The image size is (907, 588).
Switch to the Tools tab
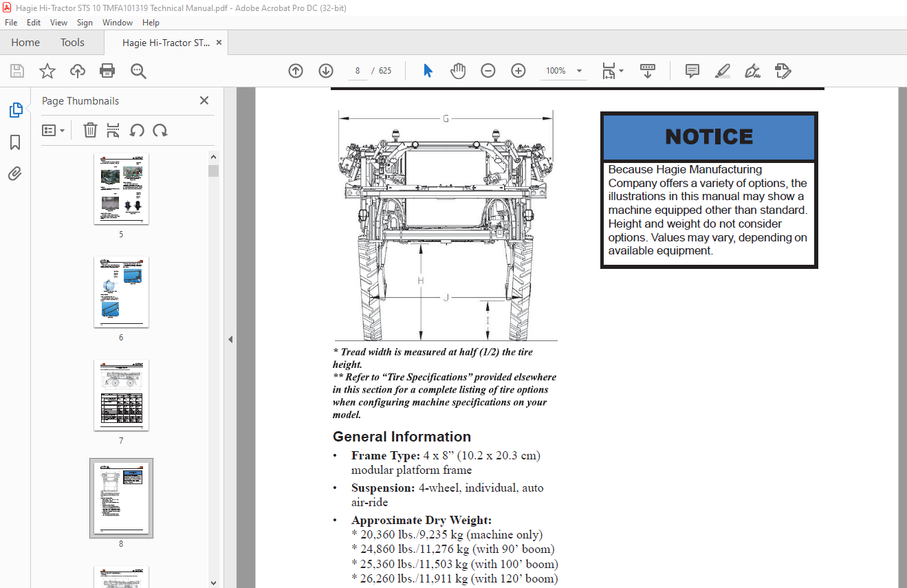point(72,43)
